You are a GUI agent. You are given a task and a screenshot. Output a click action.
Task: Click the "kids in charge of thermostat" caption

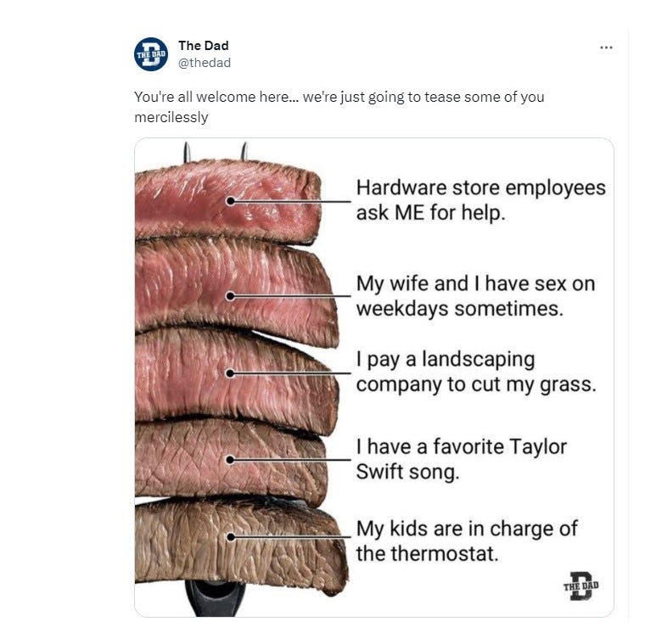click(466, 541)
